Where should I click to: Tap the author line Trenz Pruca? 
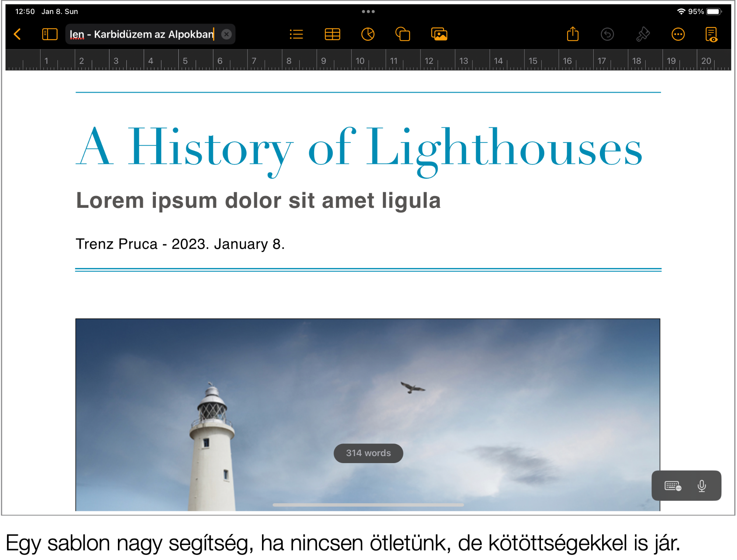pos(180,244)
